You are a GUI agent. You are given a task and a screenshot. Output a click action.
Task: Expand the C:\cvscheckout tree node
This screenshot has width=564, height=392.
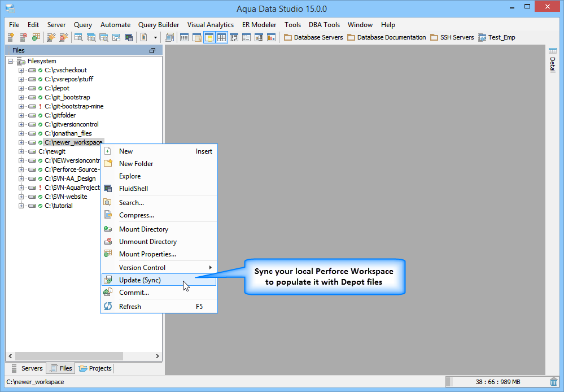tap(21, 70)
